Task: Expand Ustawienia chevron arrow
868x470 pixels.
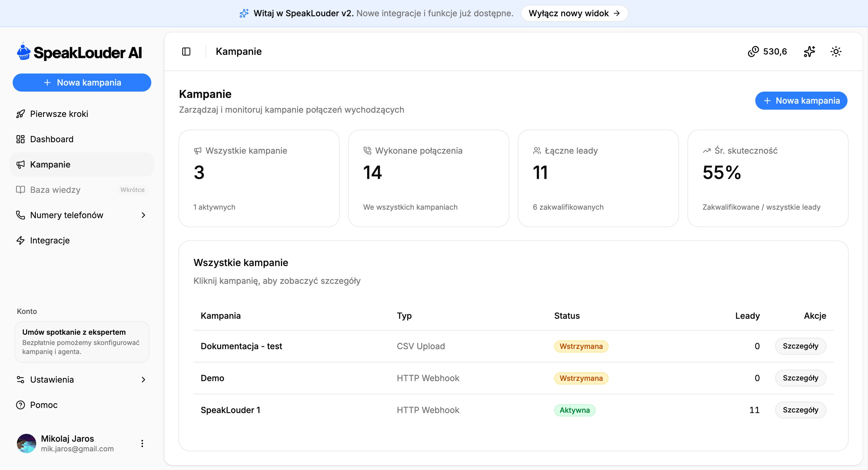Action: 143,379
